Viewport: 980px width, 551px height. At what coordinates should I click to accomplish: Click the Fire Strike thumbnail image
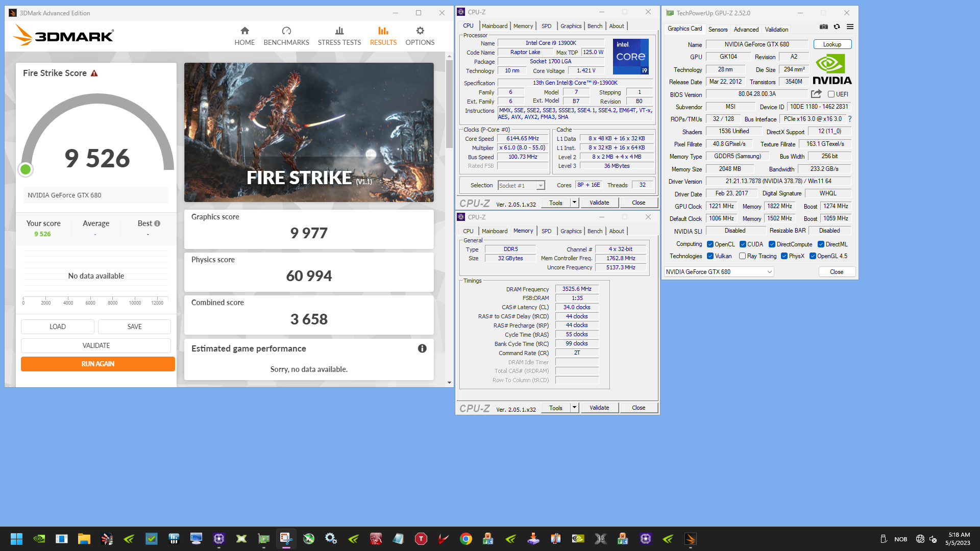pyautogui.click(x=309, y=132)
